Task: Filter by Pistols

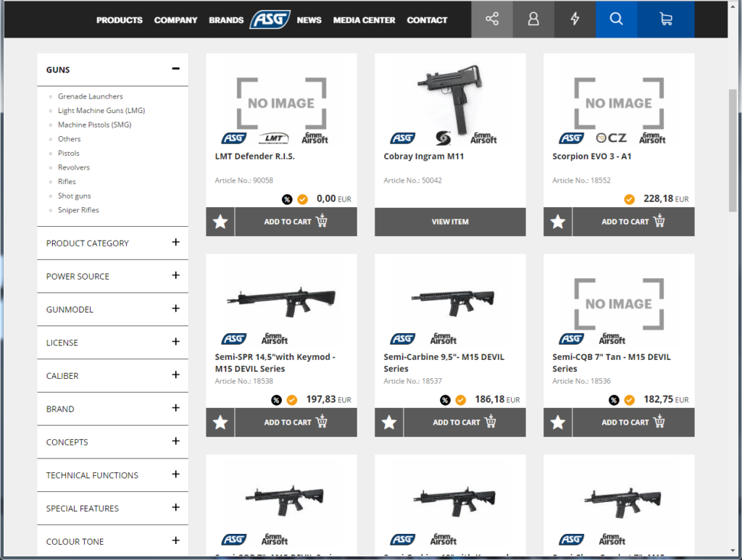Action: tap(69, 153)
